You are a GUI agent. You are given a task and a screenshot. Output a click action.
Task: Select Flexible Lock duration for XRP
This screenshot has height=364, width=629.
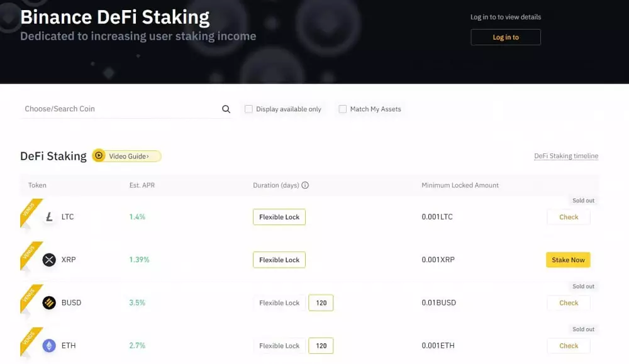coord(279,260)
